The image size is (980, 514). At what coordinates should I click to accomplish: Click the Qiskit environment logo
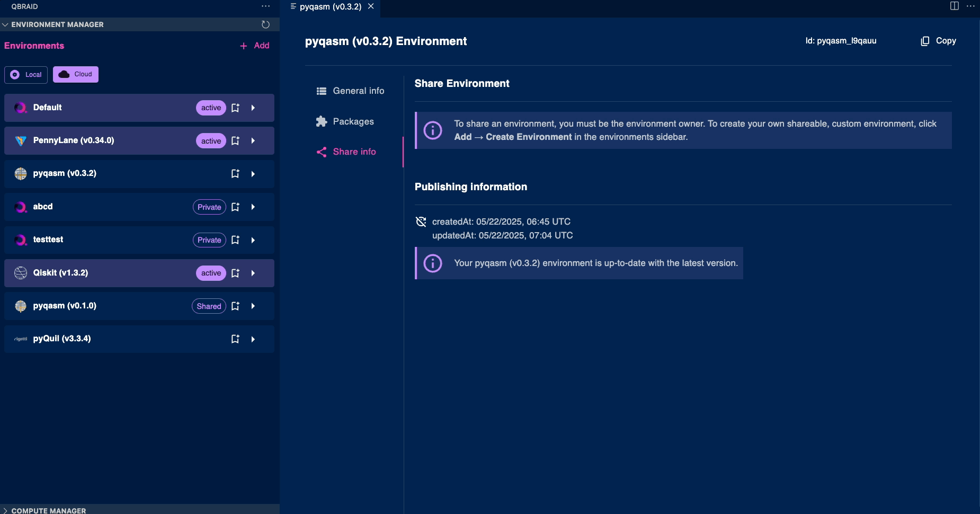[x=20, y=272]
